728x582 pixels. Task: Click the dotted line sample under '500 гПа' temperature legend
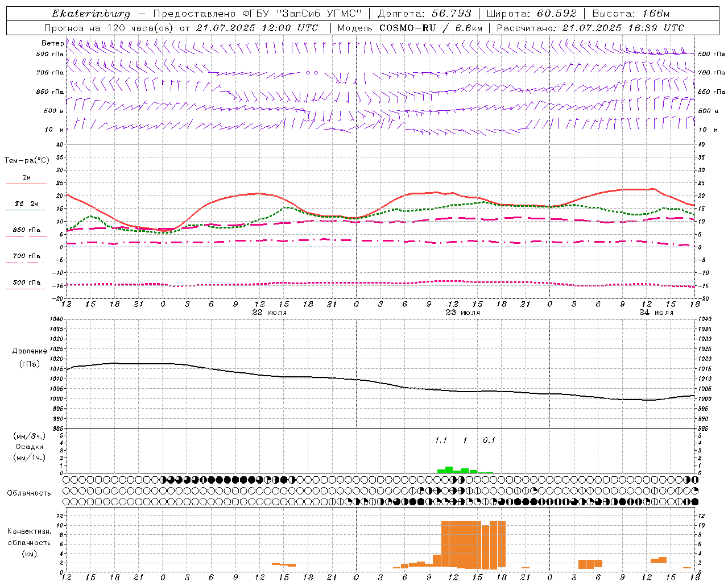(25, 289)
